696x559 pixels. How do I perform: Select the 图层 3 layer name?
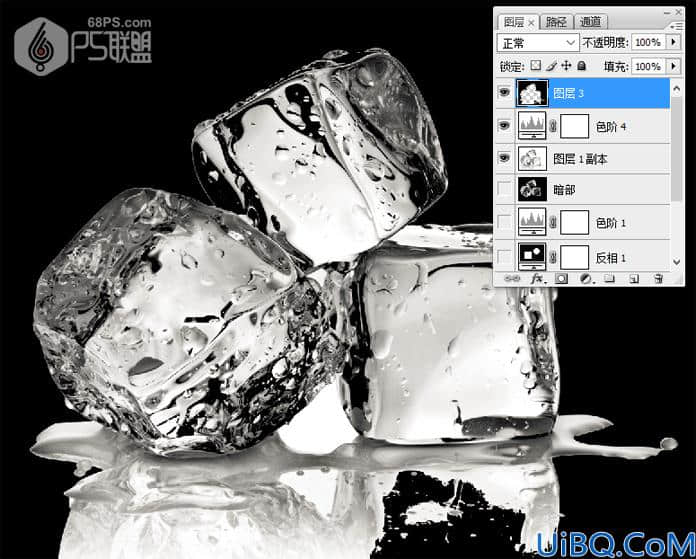(x=569, y=93)
